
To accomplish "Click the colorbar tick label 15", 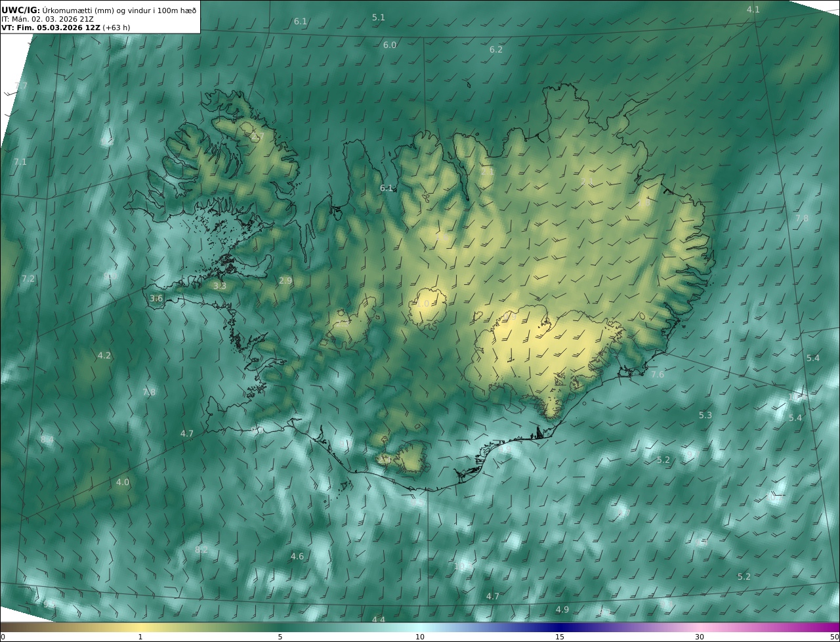I will point(560,637).
